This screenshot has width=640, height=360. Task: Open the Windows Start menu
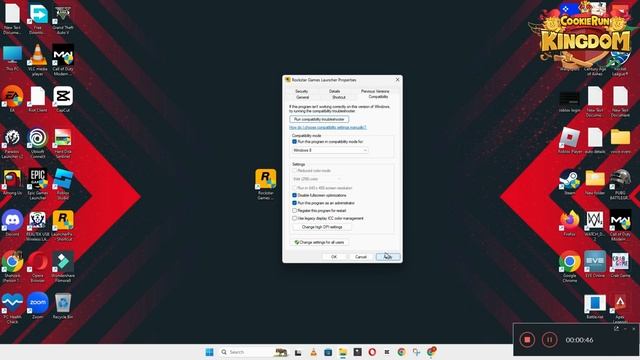pos(209,352)
